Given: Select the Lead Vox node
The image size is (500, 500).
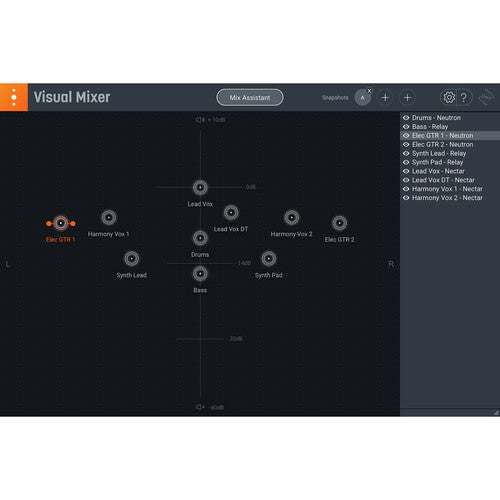Looking at the screenshot, I should click(200, 188).
